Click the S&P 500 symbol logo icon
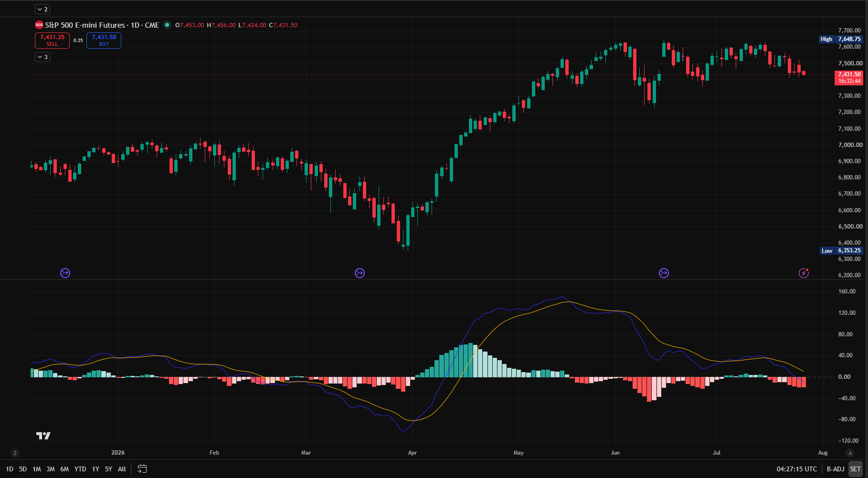Viewport: 868px width, 478px height. (39, 25)
